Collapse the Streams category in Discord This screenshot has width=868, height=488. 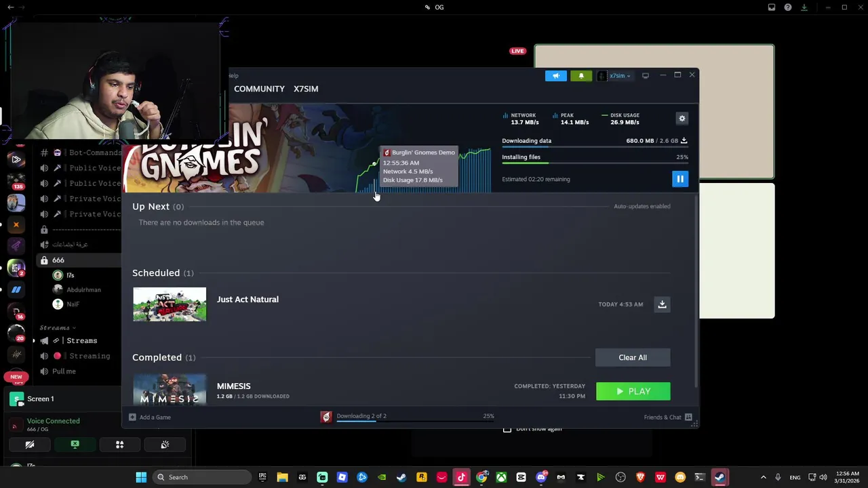coord(58,327)
